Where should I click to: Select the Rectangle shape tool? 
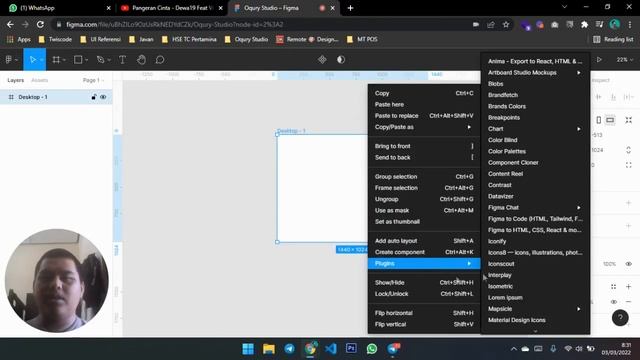78,60
